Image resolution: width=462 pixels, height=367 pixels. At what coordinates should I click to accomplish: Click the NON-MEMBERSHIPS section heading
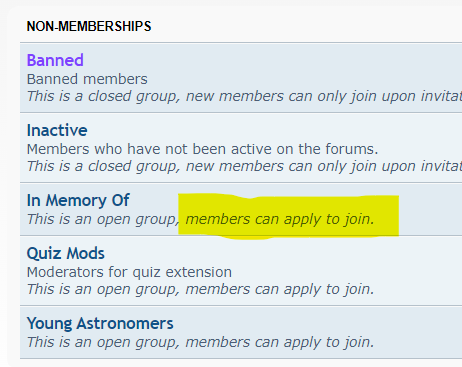pos(89,26)
